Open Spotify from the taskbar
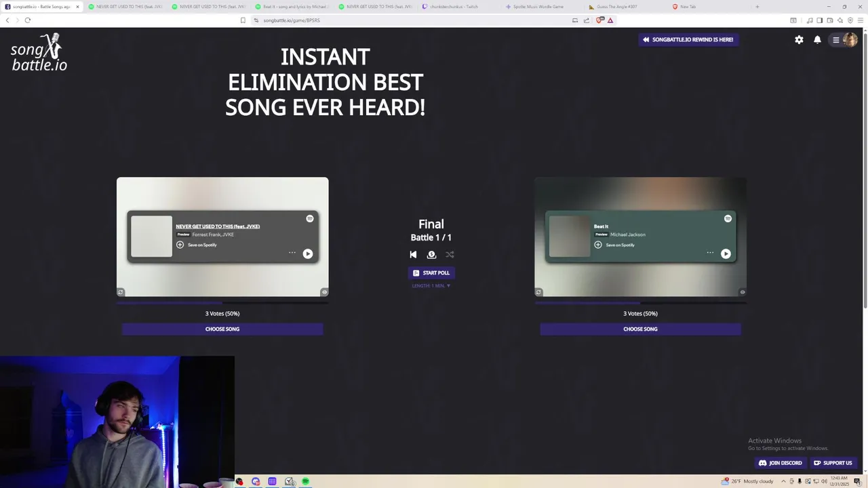868x488 pixels. click(x=306, y=481)
